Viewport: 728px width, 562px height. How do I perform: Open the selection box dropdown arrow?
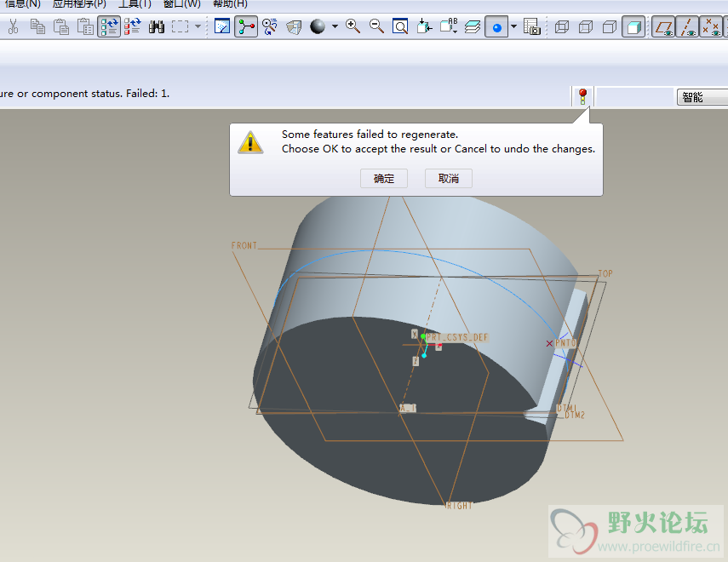tap(198, 26)
